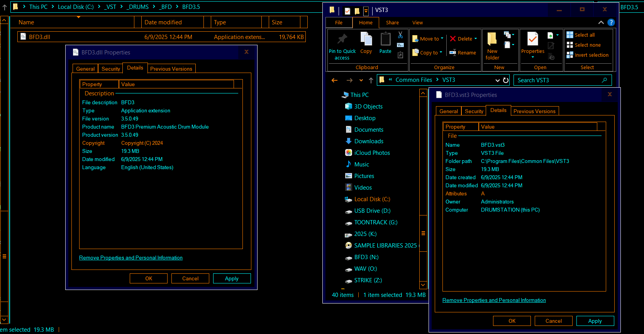
Task: Click Remove Properties link in BFD3.dll dialog
Action: pyautogui.click(x=131, y=258)
